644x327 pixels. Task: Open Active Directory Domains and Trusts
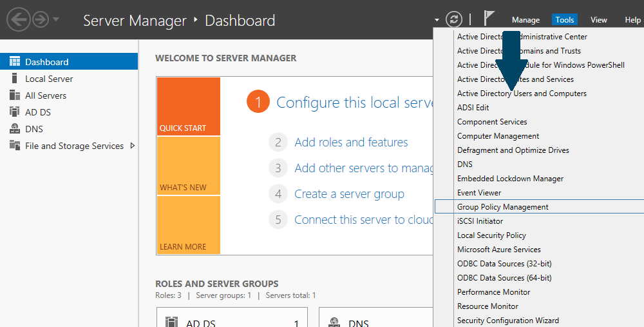point(518,51)
